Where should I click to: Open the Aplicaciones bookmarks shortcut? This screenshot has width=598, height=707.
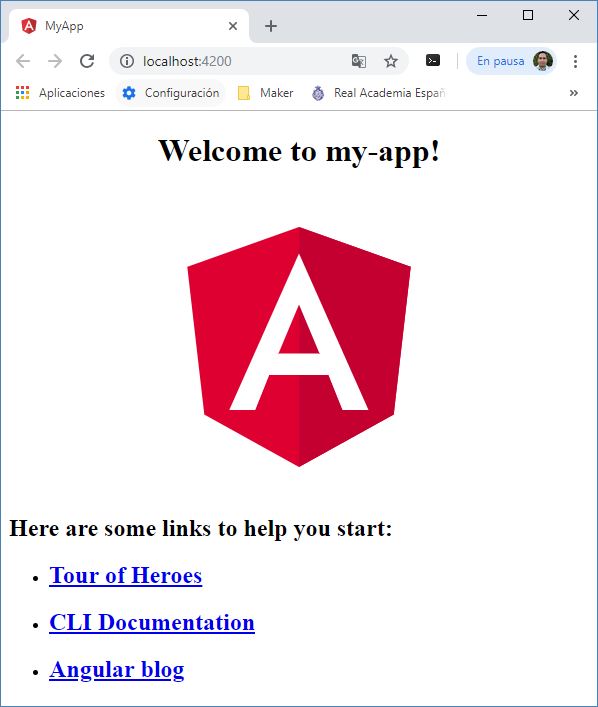point(60,93)
